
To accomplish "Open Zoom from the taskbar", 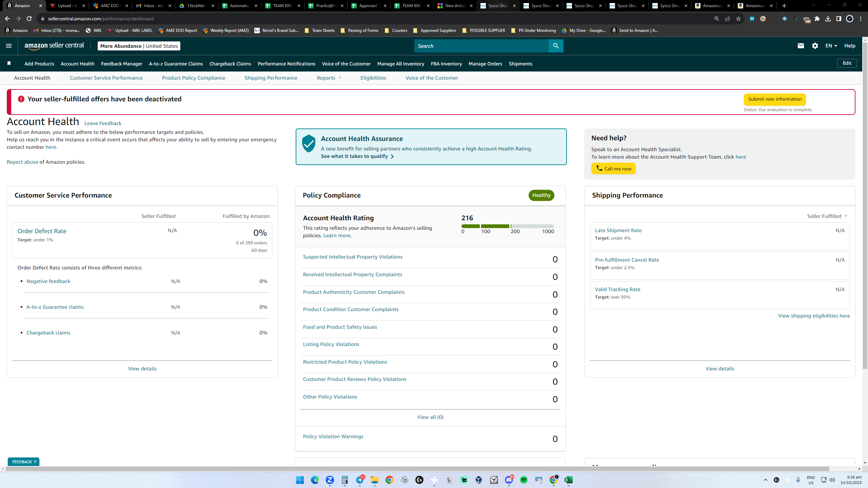I will pyautogui.click(x=330, y=480).
